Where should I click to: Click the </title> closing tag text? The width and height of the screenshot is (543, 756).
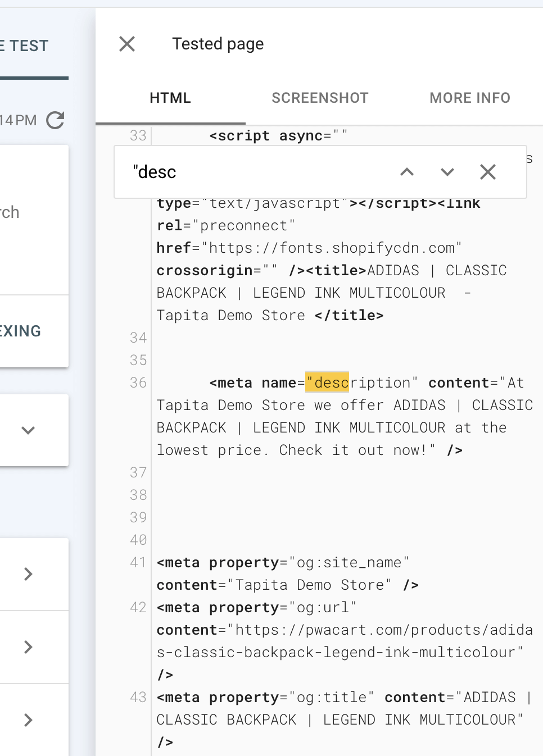pos(349,315)
